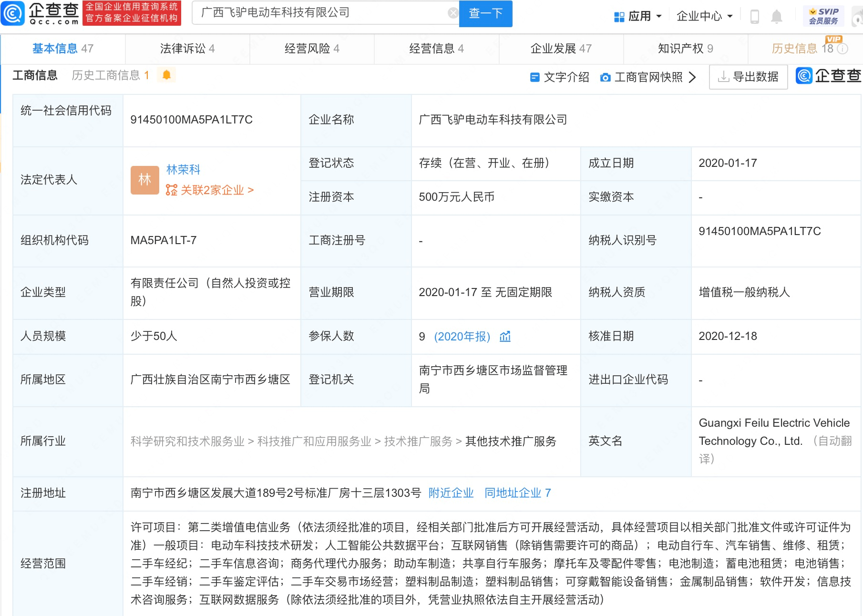Select the 工商信息 sub-tab
This screenshot has width=863, height=616.
click(x=35, y=75)
